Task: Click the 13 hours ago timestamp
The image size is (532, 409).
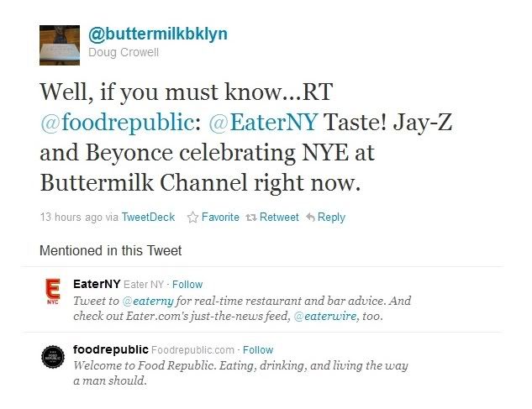Action: [x=71, y=217]
